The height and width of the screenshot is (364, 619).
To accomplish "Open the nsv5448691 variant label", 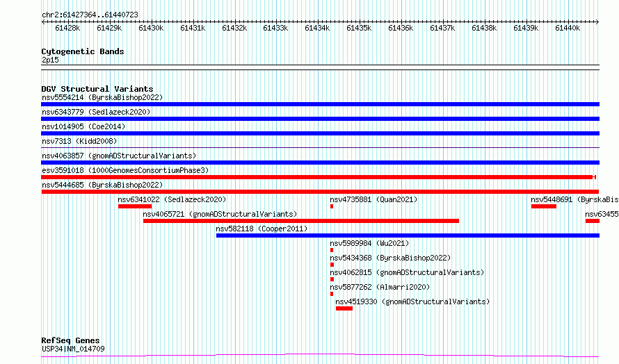I will point(574,199).
